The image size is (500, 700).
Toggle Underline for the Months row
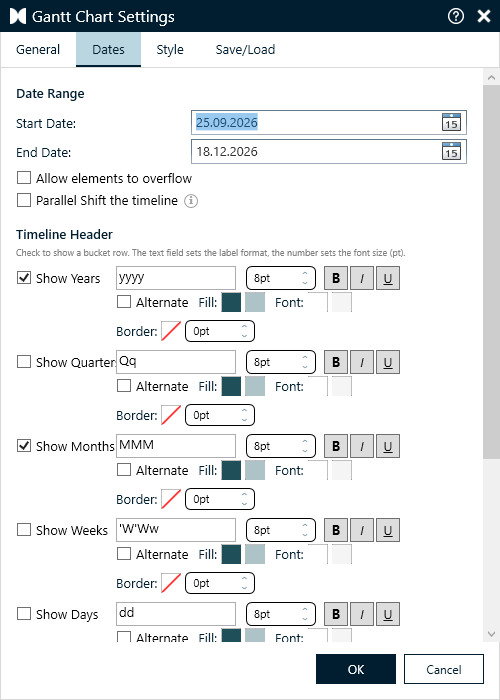coord(388,446)
